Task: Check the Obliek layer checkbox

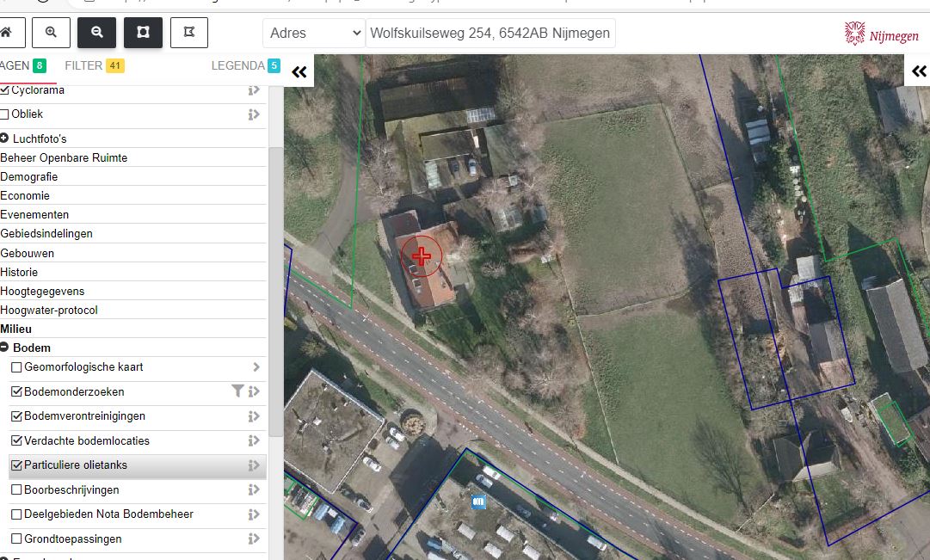Action: pos(5,114)
